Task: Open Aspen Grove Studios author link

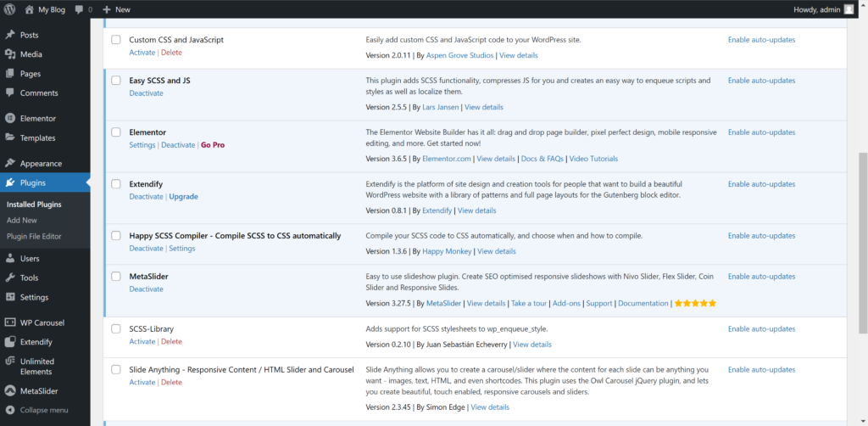Action: (460, 55)
